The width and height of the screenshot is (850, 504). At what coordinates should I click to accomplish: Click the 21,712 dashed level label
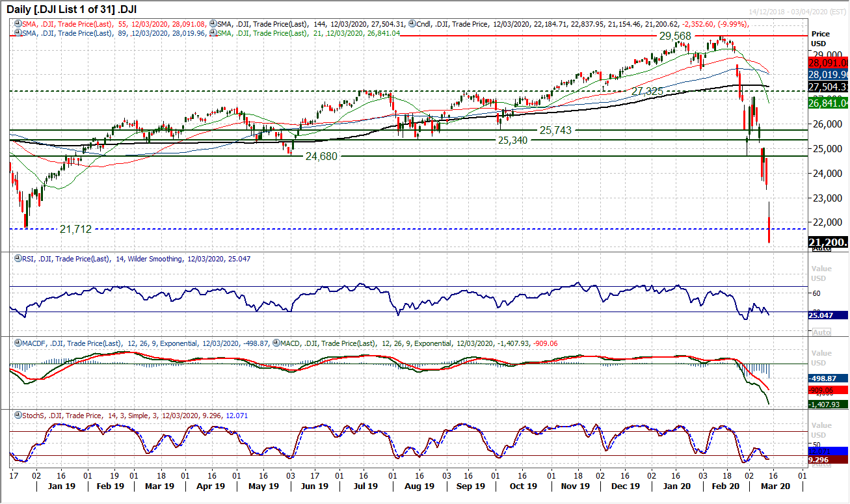(x=75, y=229)
